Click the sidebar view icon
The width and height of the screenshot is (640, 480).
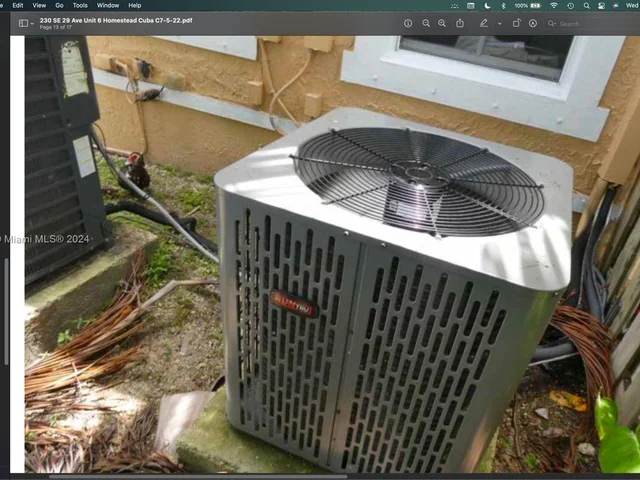[x=22, y=23]
